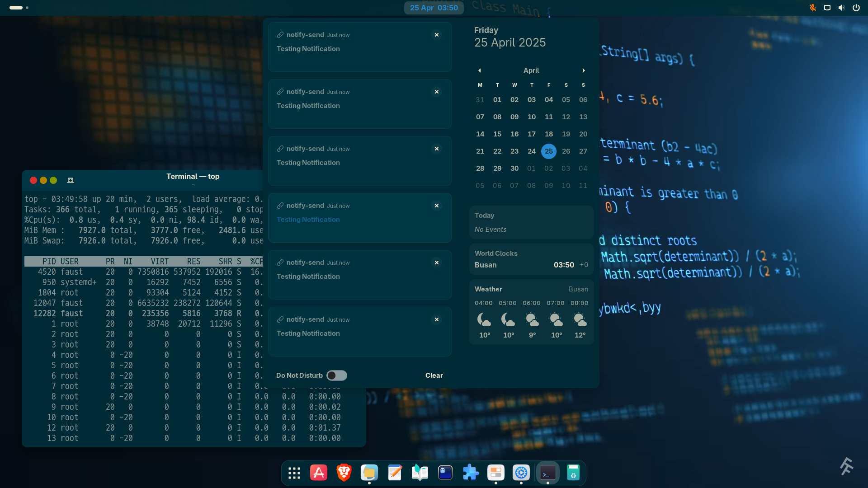The height and width of the screenshot is (488, 868).
Task: Dismiss the bottommost notify-send notification
Action: 437,319
